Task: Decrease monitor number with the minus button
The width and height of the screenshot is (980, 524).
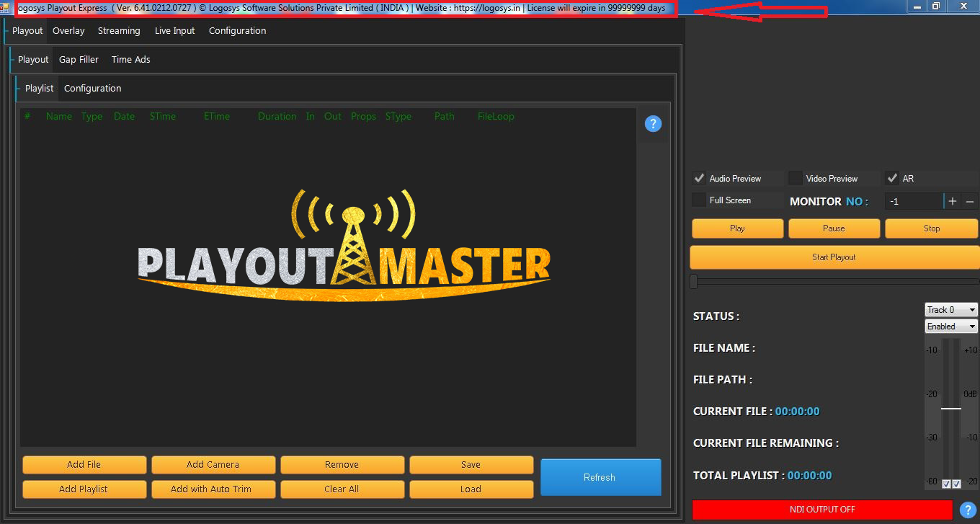Action: [970, 202]
